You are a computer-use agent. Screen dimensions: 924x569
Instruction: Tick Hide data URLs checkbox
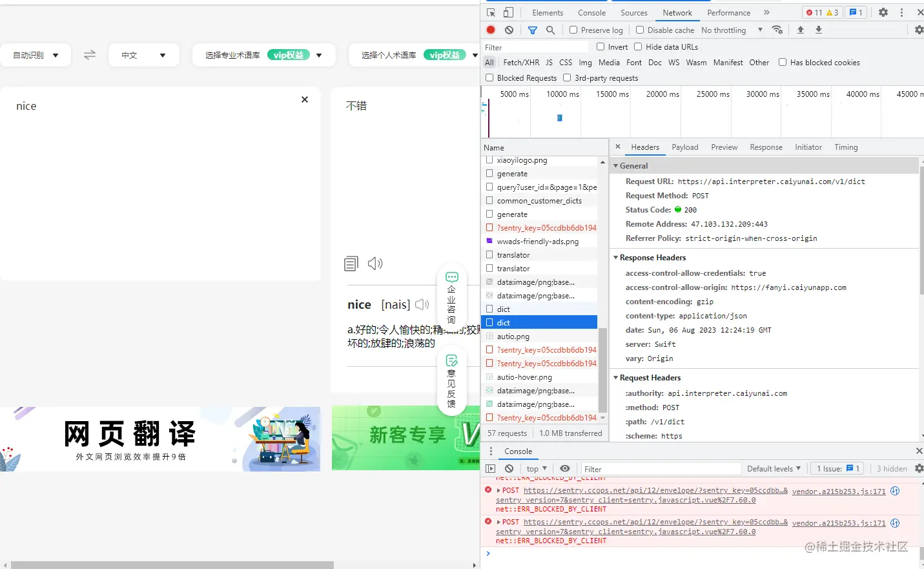[638, 47]
